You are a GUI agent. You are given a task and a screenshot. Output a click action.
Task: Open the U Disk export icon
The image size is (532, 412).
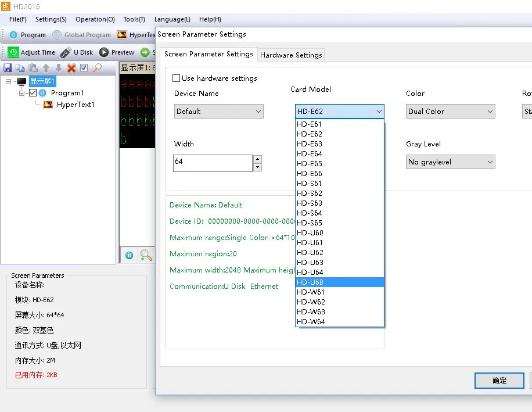pyautogui.click(x=66, y=52)
